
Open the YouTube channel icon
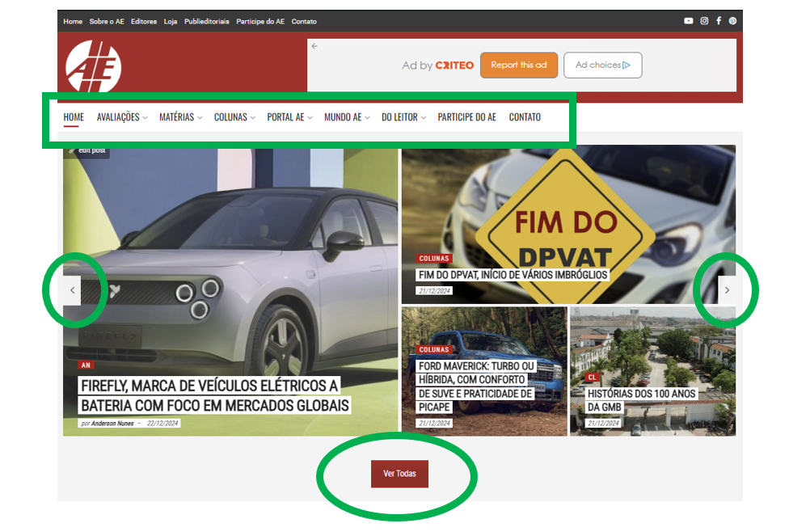[688, 21]
